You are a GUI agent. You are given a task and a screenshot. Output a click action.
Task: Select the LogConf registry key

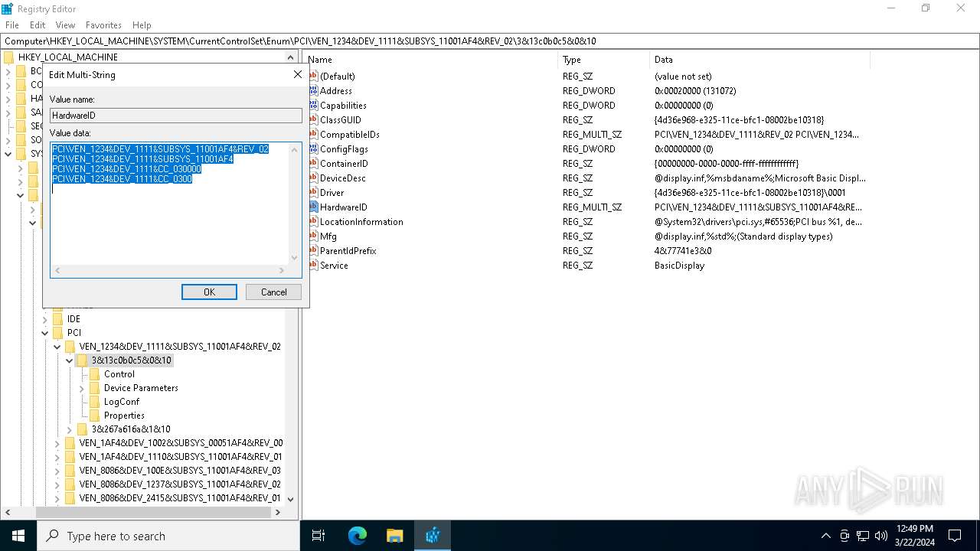(121, 402)
